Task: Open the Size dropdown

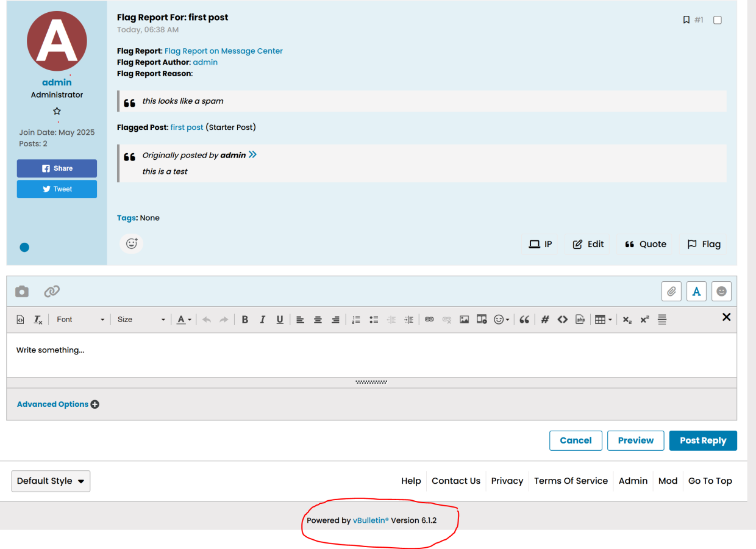Action: coord(141,320)
